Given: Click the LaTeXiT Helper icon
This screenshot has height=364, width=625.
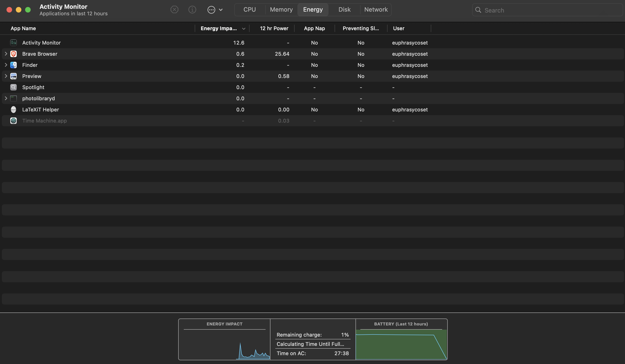Looking at the screenshot, I should coord(13,110).
